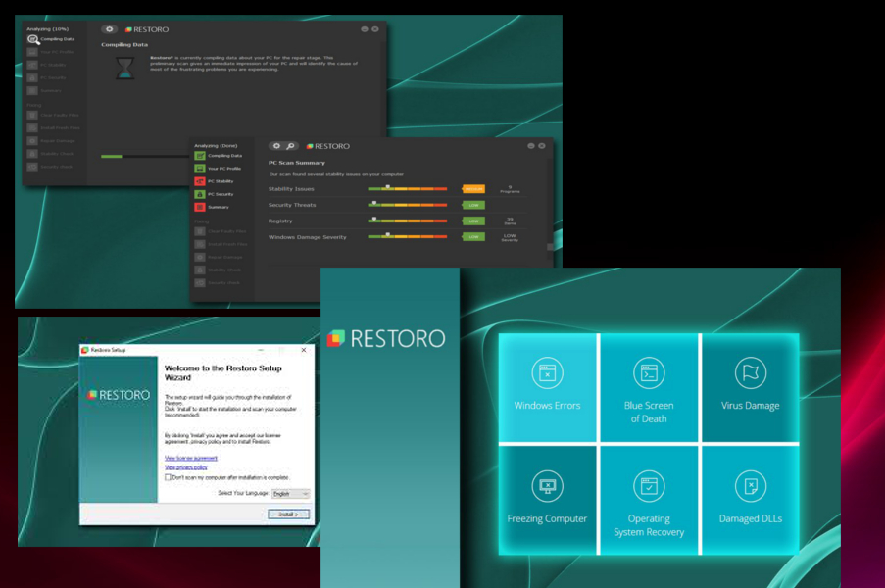Close the Compiling Data window
885x588 pixels.
coord(374,29)
